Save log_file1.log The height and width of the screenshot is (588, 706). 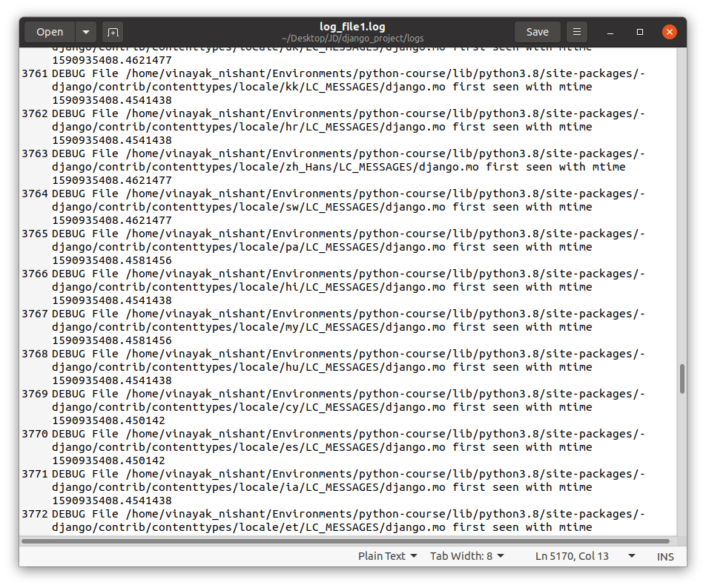point(537,32)
